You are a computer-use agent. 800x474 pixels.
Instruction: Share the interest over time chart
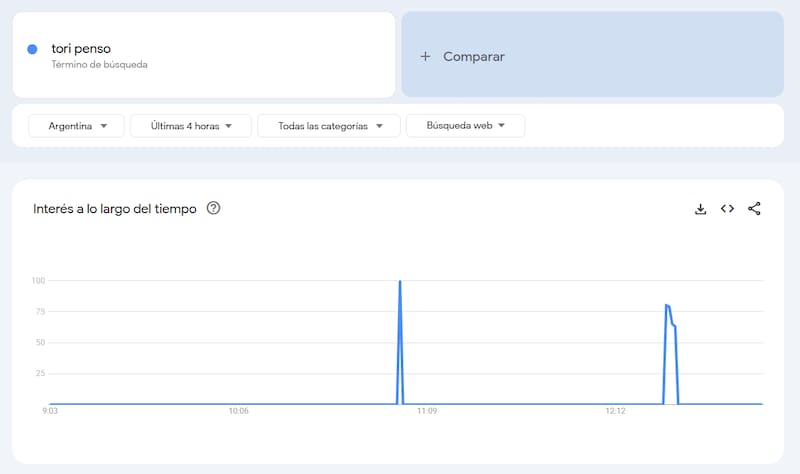tap(754, 208)
